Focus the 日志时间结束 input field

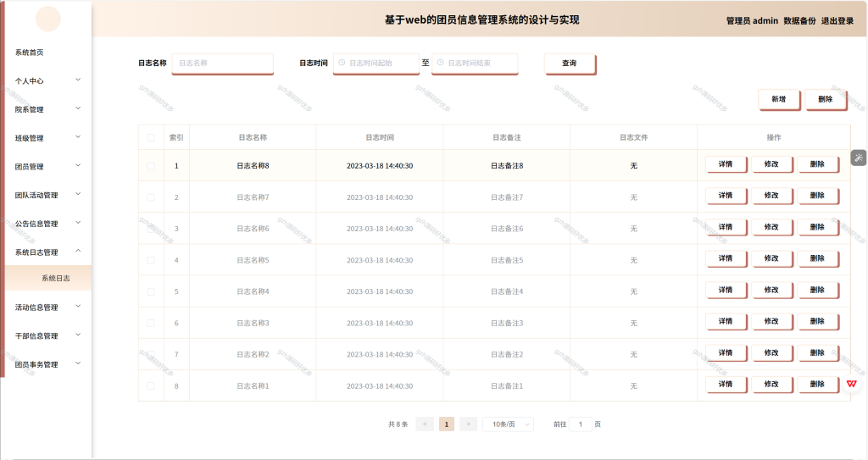(x=475, y=63)
